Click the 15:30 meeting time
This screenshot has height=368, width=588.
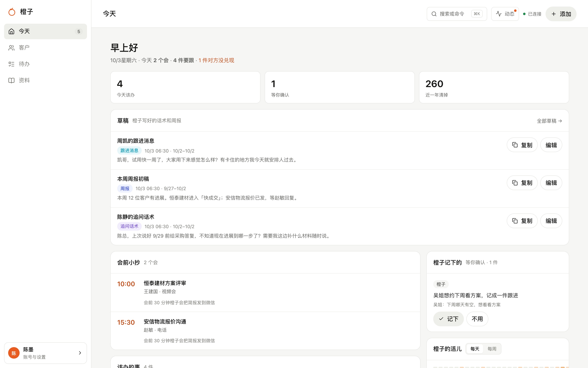tap(126, 322)
